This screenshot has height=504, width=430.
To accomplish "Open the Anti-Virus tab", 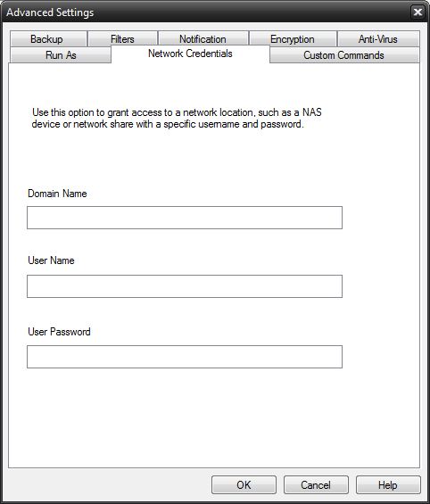I will [x=378, y=39].
